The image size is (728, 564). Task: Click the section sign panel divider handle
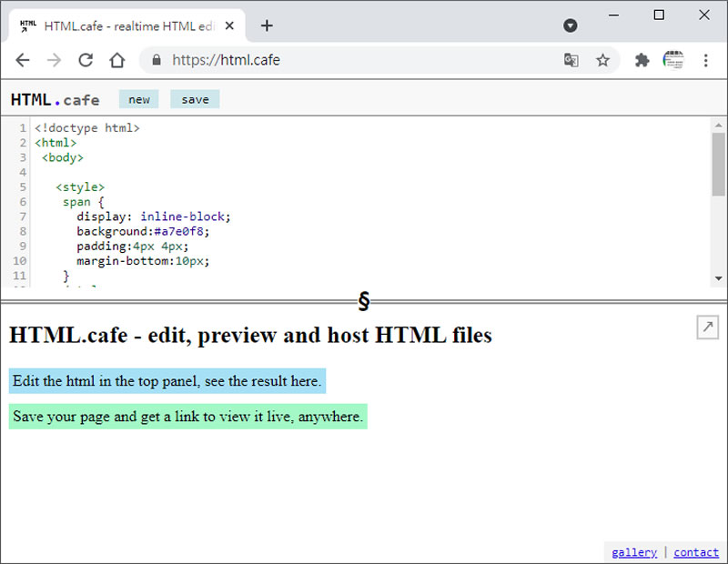pyautogui.click(x=364, y=301)
